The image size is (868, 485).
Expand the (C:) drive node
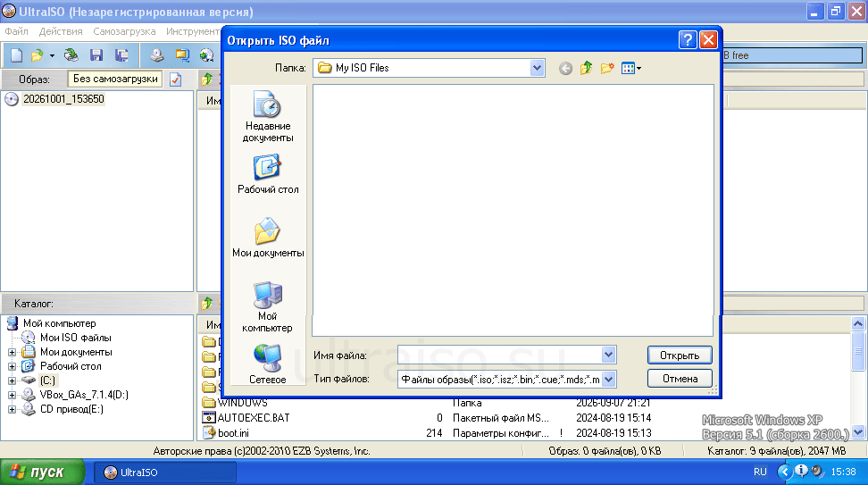pos(12,380)
